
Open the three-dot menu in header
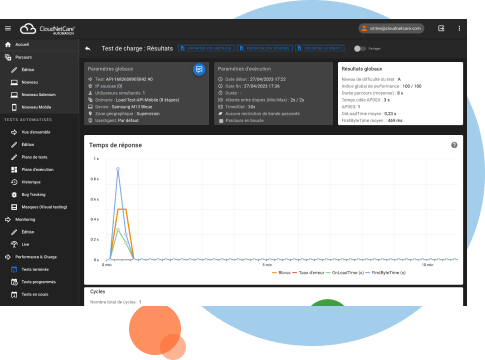(459, 29)
